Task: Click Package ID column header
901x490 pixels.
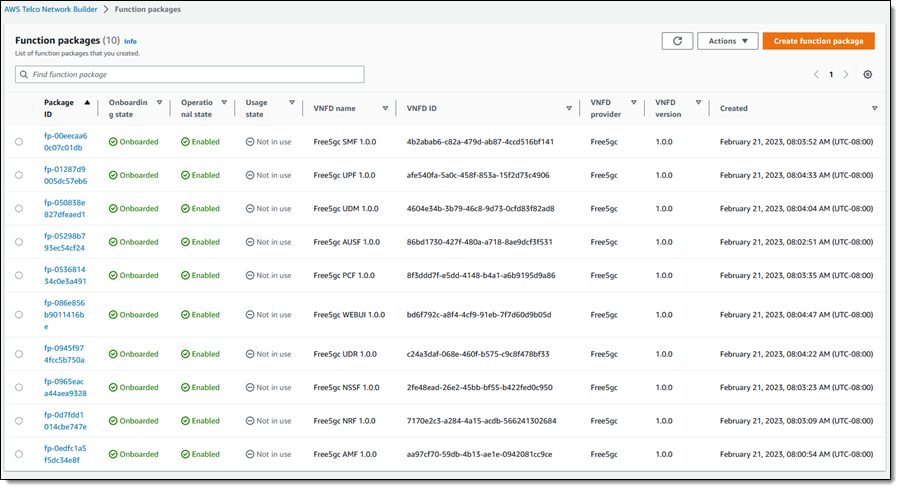Action: click(59, 109)
